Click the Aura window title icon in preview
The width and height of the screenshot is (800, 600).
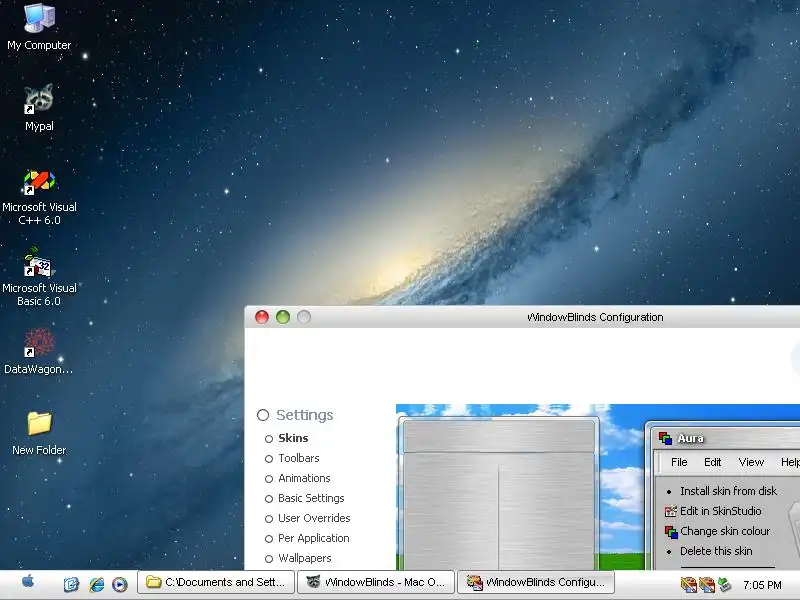tap(665, 438)
